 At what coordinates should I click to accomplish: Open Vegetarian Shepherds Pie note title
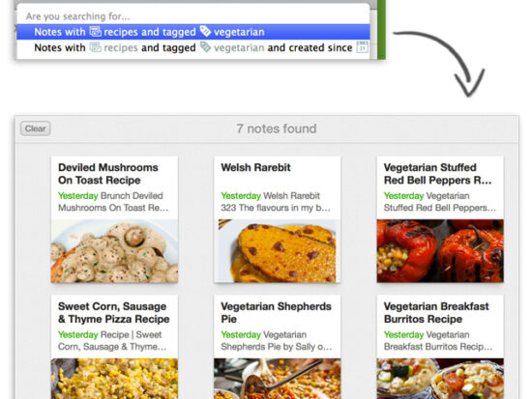[x=276, y=313]
